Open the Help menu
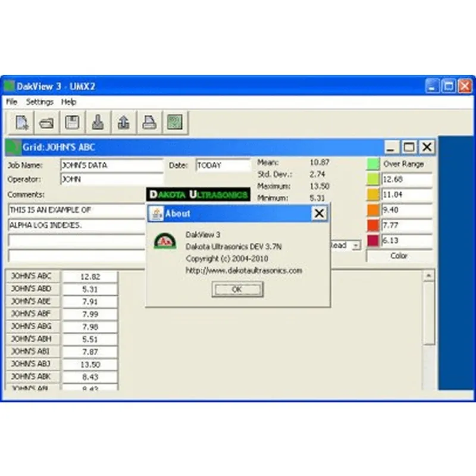Screen dimensions: 476x476 tap(68, 102)
